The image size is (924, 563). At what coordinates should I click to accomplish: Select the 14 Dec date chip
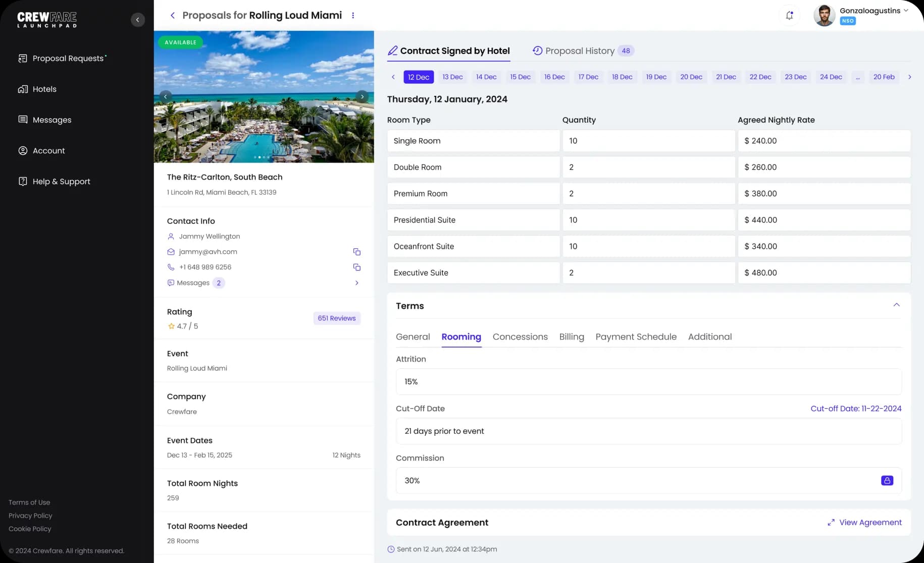point(486,77)
